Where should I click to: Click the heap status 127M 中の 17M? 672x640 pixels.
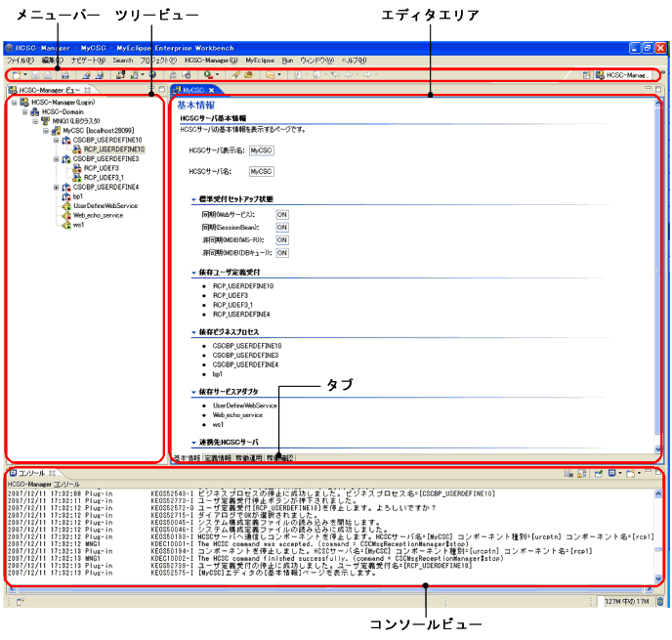coord(626,602)
